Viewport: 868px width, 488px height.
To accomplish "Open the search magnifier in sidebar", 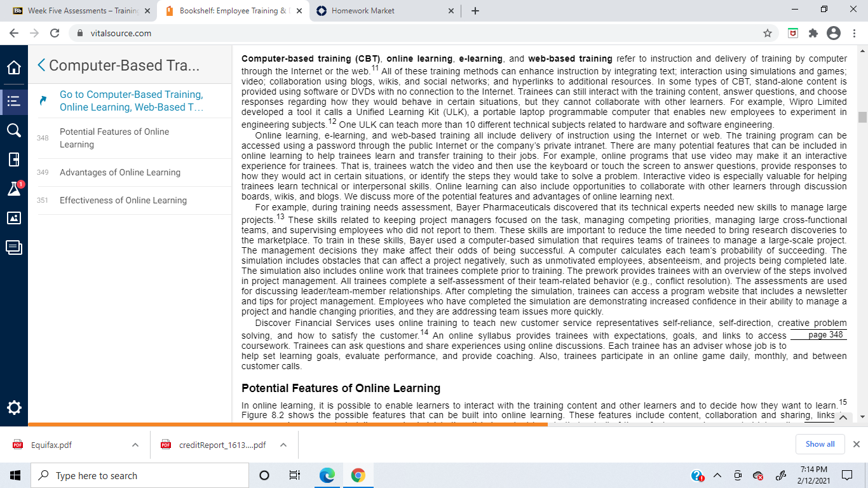I will coord(14,130).
